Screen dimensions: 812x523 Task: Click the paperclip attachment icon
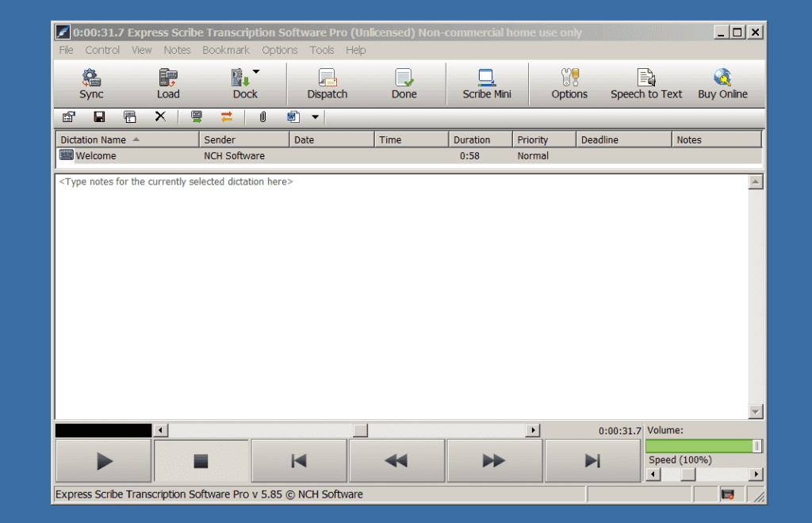pyautogui.click(x=262, y=117)
